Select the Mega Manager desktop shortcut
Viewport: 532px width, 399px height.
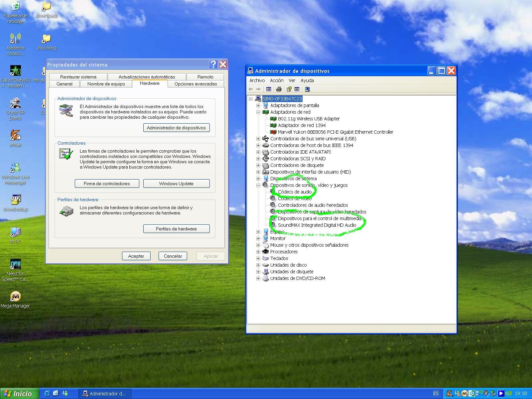[15, 300]
